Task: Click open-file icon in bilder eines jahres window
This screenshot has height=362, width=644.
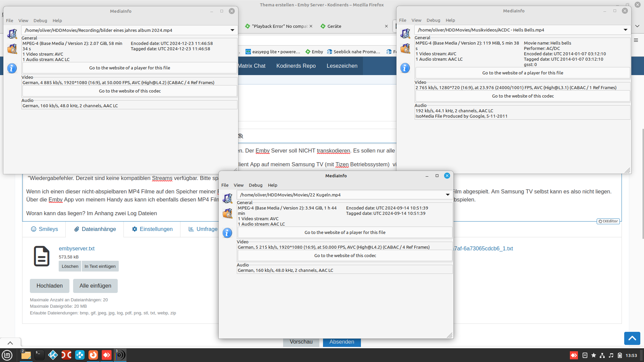Action: click(x=12, y=34)
